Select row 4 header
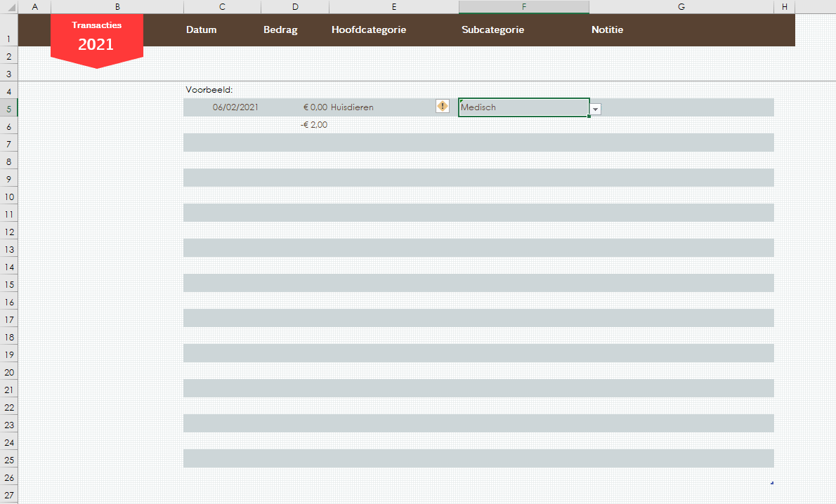This screenshot has height=504, width=836. (x=9, y=91)
